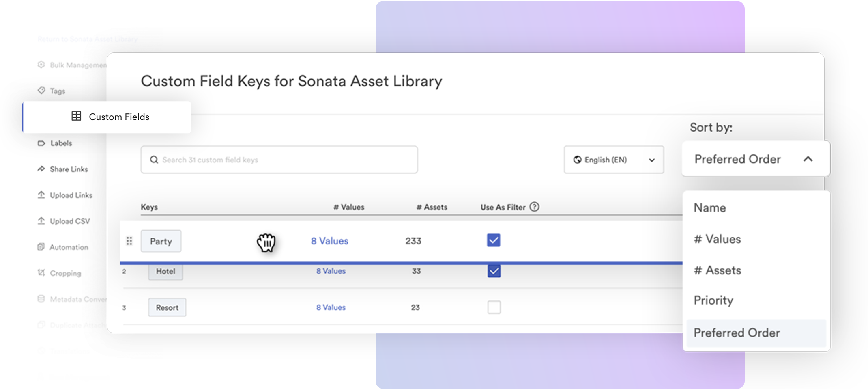Go to Share Links

pyautogui.click(x=69, y=169)
